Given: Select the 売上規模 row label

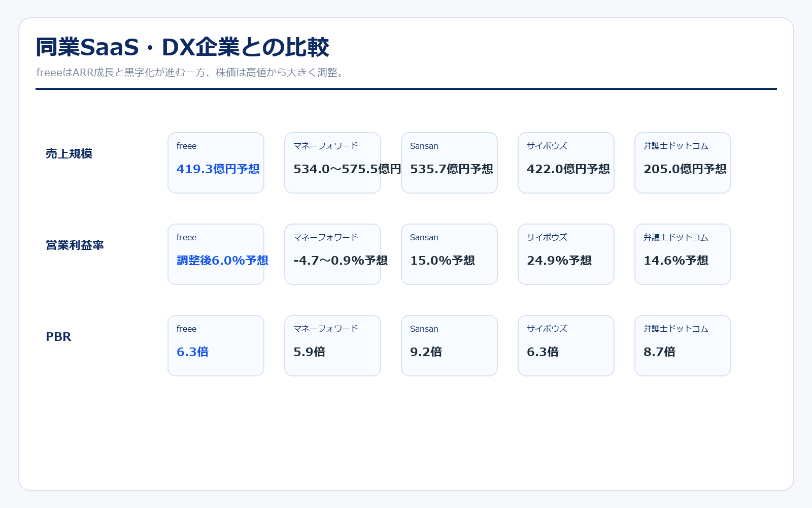Looking at the screenshot, I should point(69,153).
